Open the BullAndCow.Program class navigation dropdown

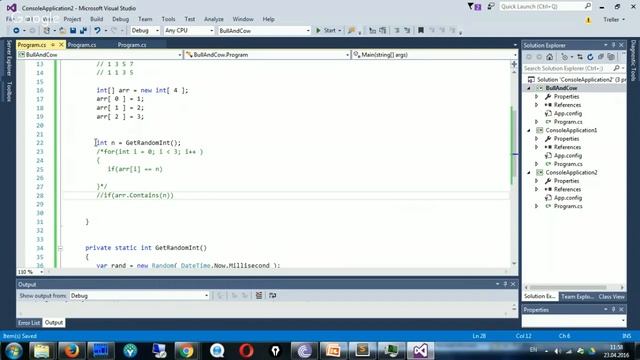click(267, 55)
